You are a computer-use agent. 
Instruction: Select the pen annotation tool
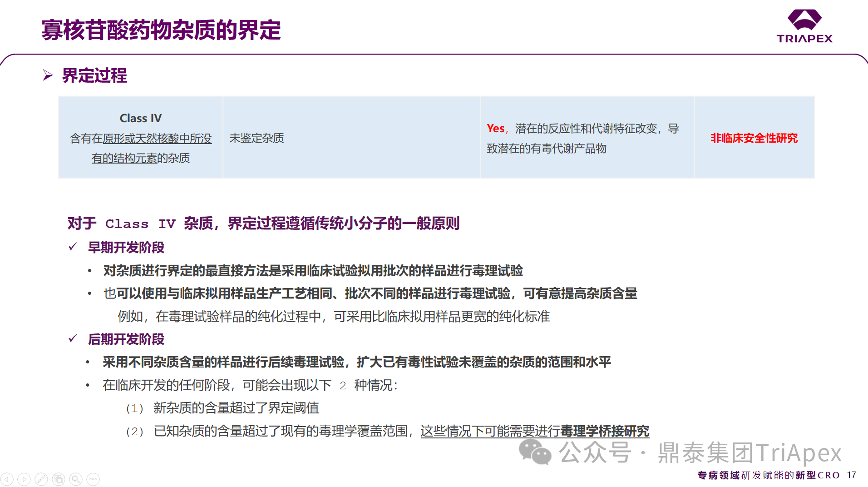(41, 479)
